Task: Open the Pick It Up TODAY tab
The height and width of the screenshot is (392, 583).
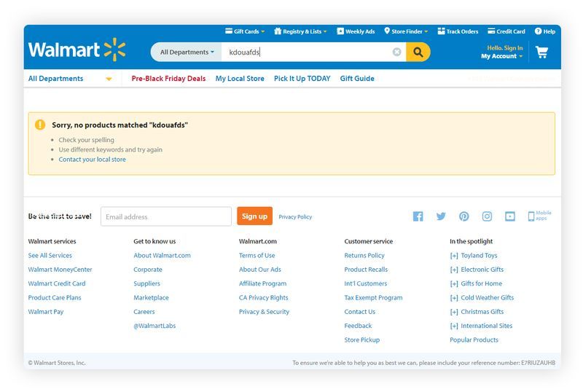Action: coord(302,79)
